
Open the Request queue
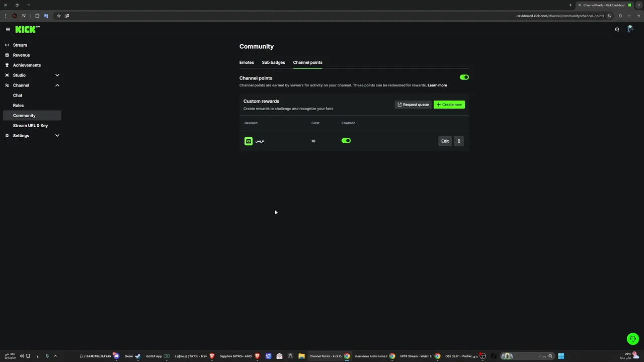point(413,105)
